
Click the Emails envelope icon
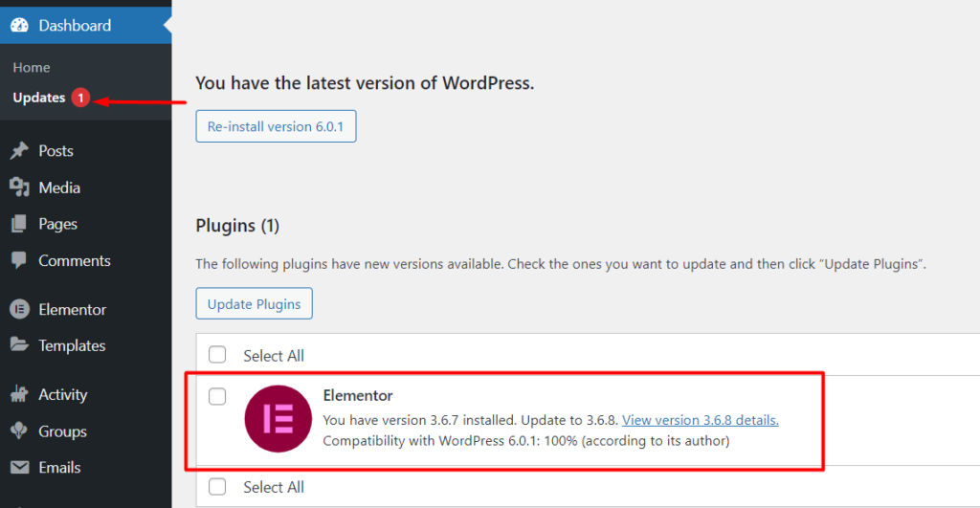(19, 467)
